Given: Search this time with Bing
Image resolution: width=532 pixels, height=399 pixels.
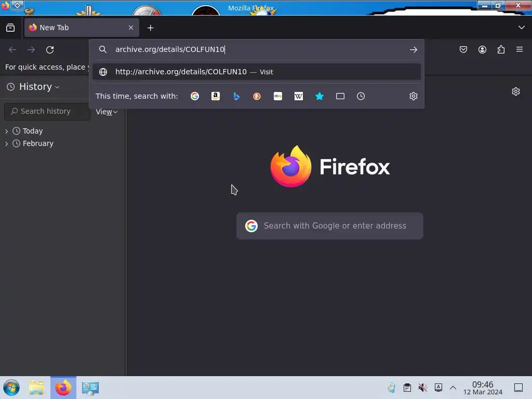Looking at the screenshot, I should click(x=236, y=96).
